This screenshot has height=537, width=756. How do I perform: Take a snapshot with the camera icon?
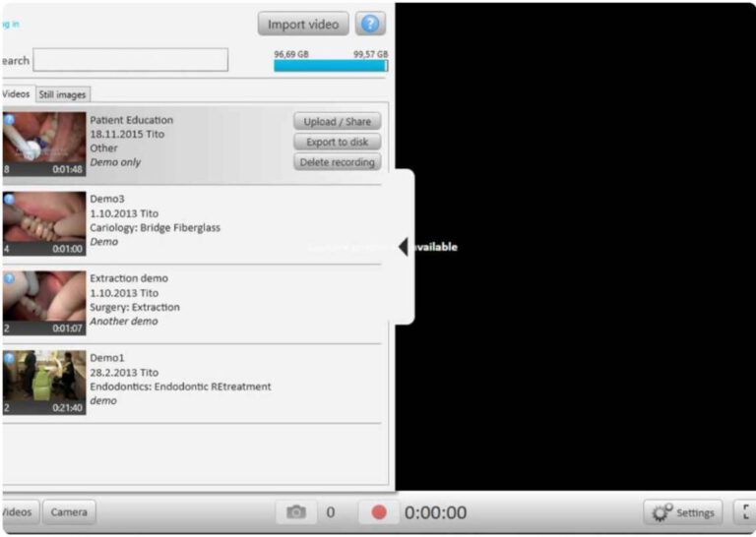[x=296, y=512]
